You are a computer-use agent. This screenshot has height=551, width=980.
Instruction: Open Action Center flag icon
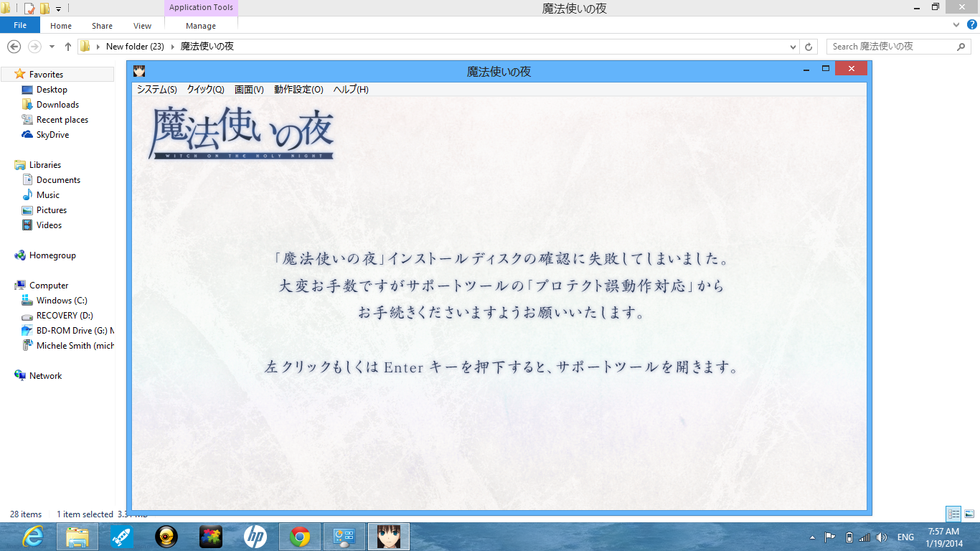[829, 537]
